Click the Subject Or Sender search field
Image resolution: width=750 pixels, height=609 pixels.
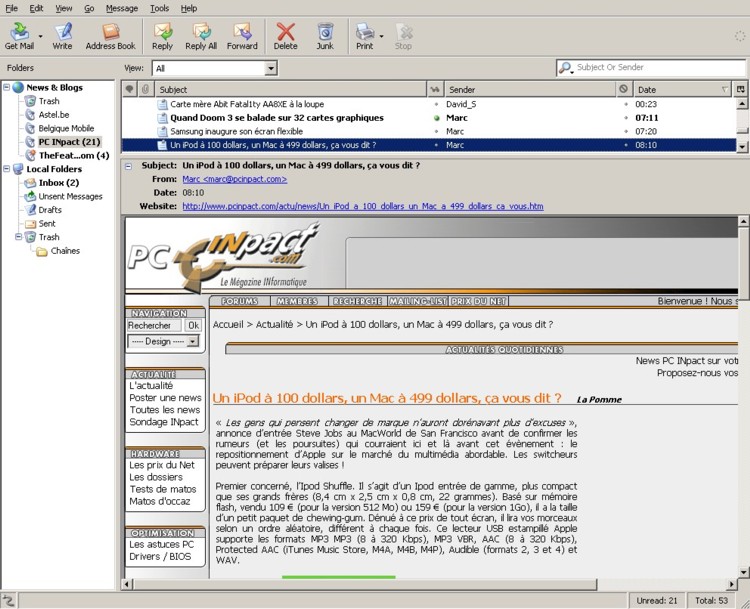point(658,68)
